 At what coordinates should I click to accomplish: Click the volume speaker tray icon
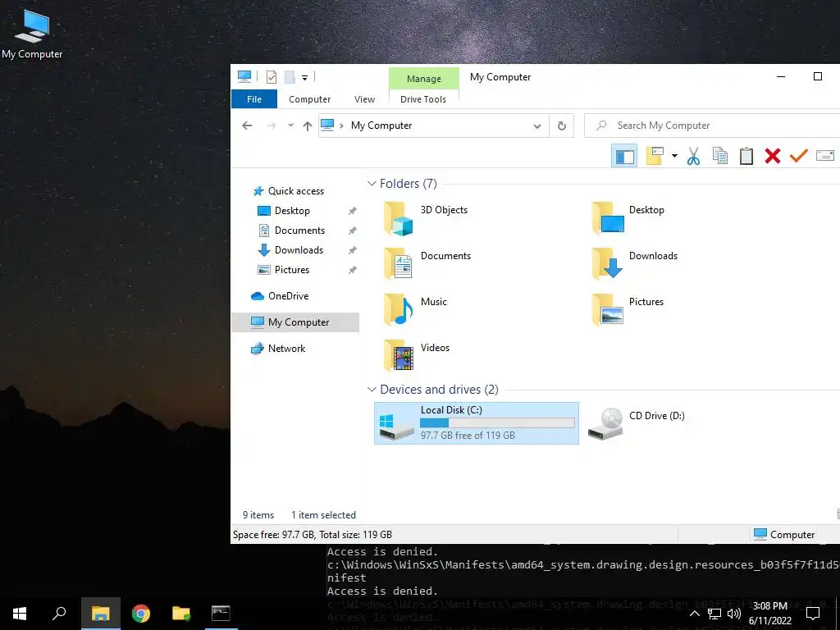click(x=734, y=614)
